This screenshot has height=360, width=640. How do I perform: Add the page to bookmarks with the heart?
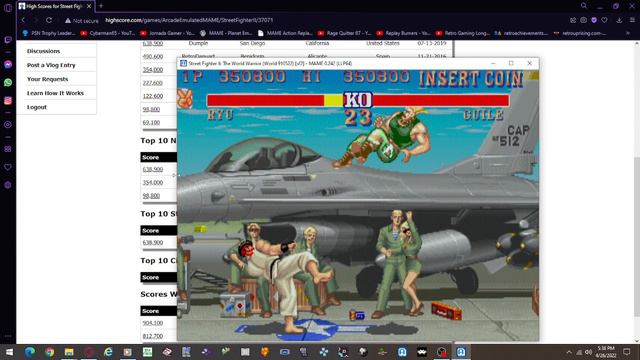tap(604, 20)
